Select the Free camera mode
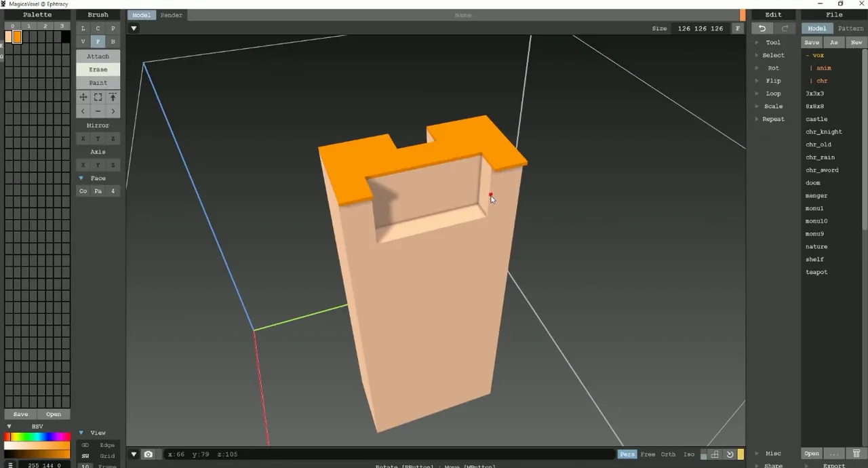The height and width of the screenshot is (468, 868). click(648, 454)
